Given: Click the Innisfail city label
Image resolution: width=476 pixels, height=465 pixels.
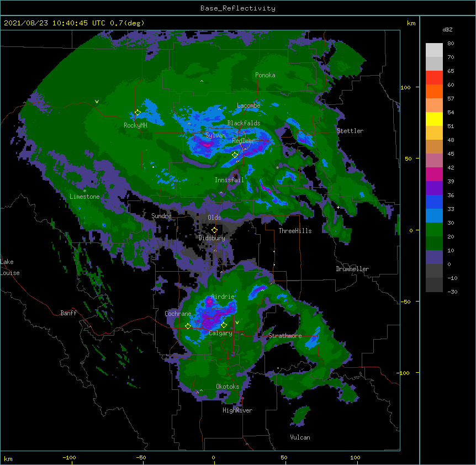Looking at the screenshot, I should click(x=229, y=180).
